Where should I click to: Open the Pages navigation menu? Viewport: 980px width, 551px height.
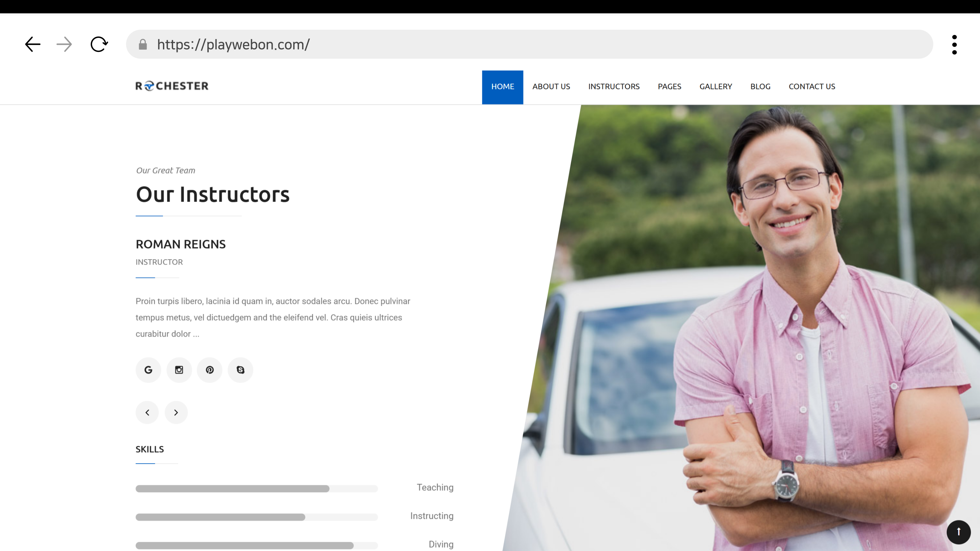point(669,87)
